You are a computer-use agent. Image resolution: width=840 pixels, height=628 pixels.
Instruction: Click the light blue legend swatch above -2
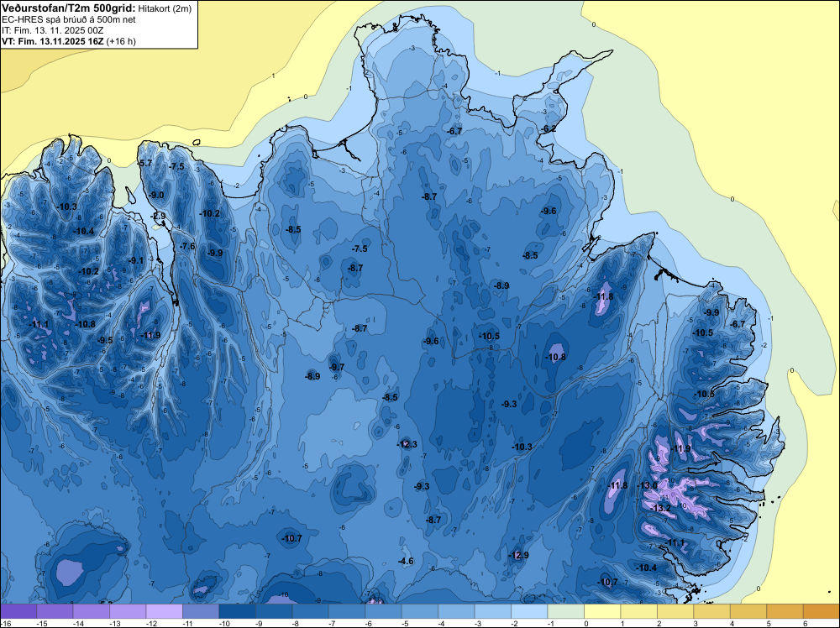tap(529, 611)
